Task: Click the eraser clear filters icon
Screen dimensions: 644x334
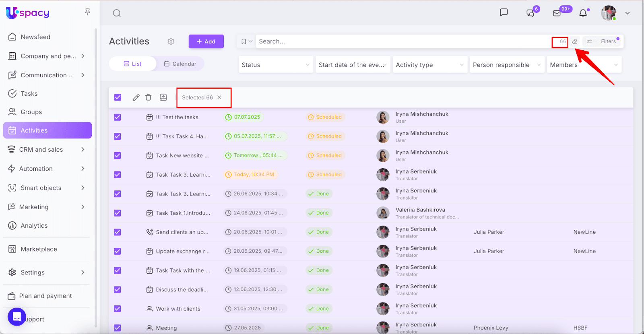Action: tap(575, 41)
